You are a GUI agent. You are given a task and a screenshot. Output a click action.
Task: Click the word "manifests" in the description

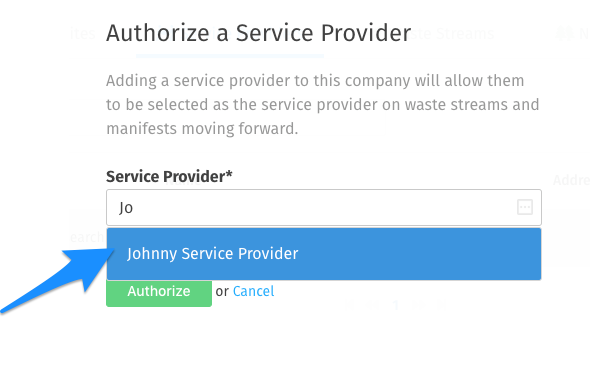[142, 129]
